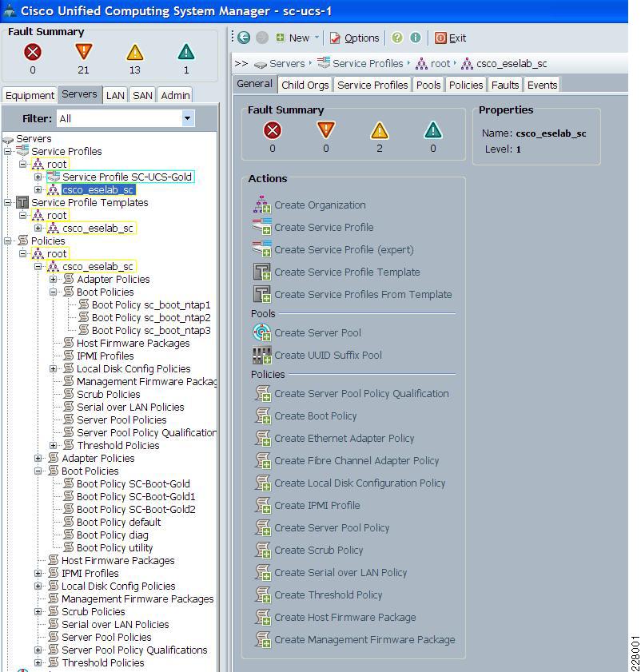Viewport: 641px width, 672px height.
Task: Click critical fault icon in left Fault Summary
Action: click(x=33, y=53)
